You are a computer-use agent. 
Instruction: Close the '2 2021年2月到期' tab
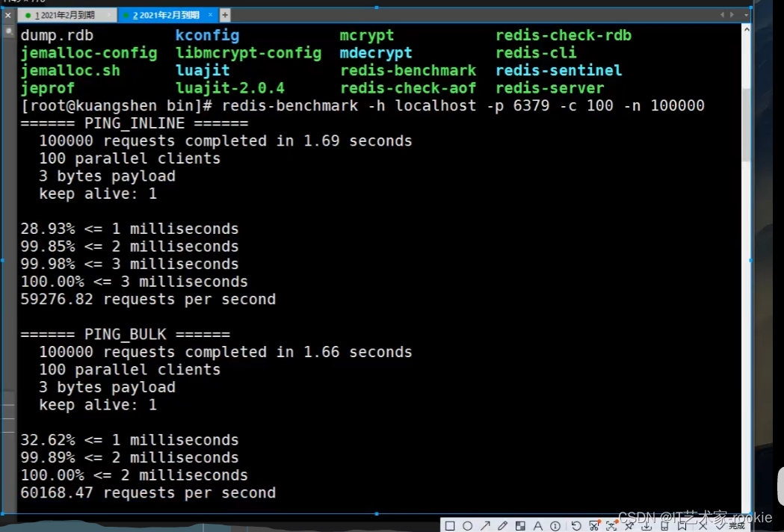click(211, 15)
